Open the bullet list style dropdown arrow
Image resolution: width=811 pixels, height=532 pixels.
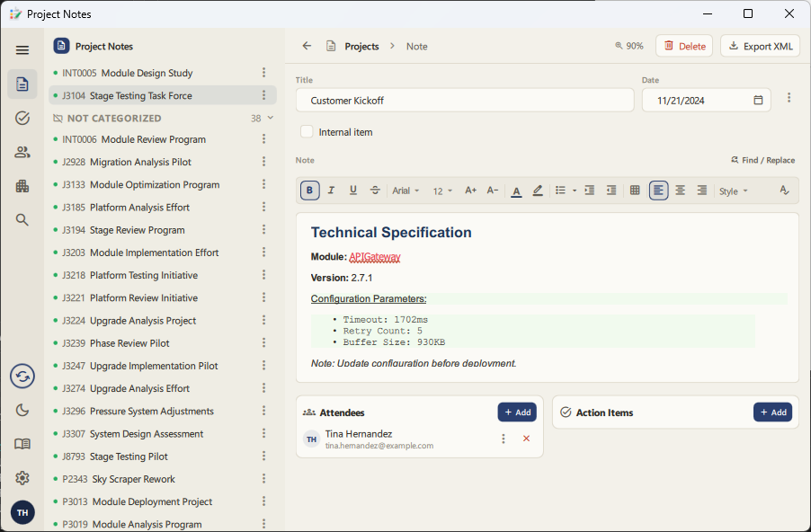[x=575, y=191]
